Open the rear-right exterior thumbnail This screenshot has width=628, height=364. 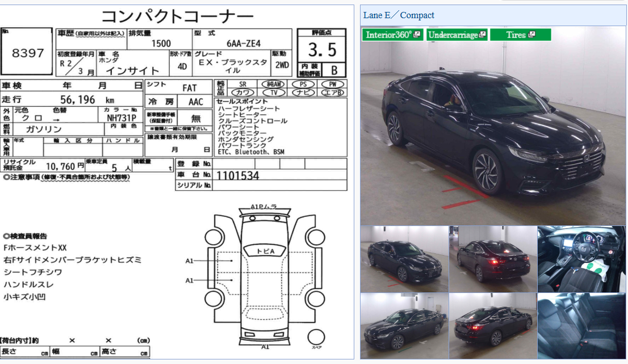click(493, 325)
